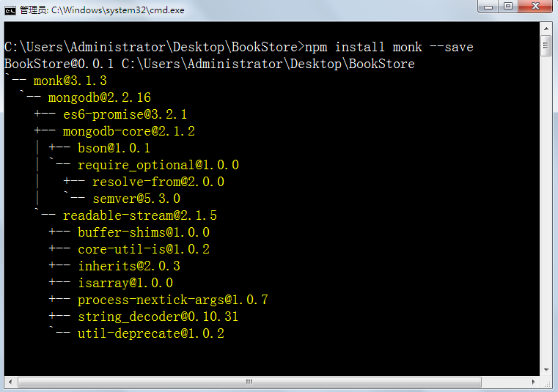Click the window resize grip corner
This screenshot has width=558, height=392.
click(547, 383)
